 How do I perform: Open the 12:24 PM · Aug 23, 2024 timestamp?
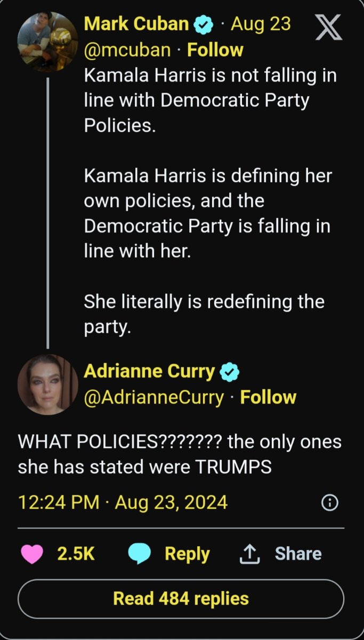pos(123,502)
